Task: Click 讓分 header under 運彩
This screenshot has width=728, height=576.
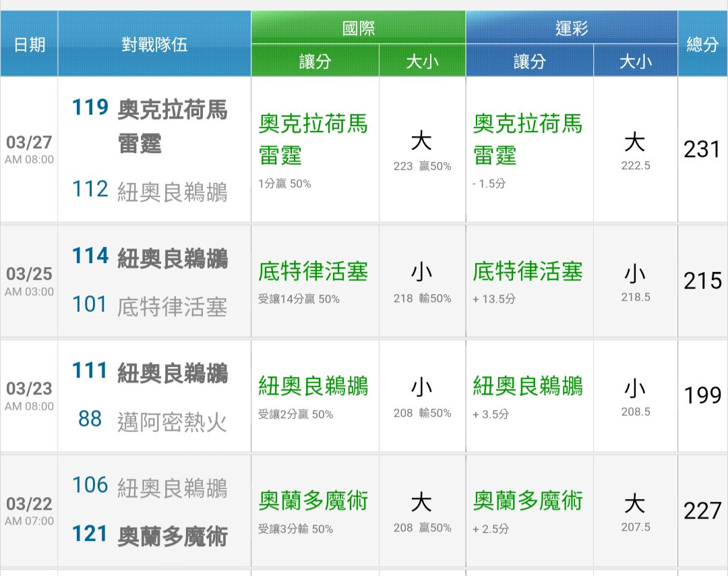Action: (x=529, y=61)
